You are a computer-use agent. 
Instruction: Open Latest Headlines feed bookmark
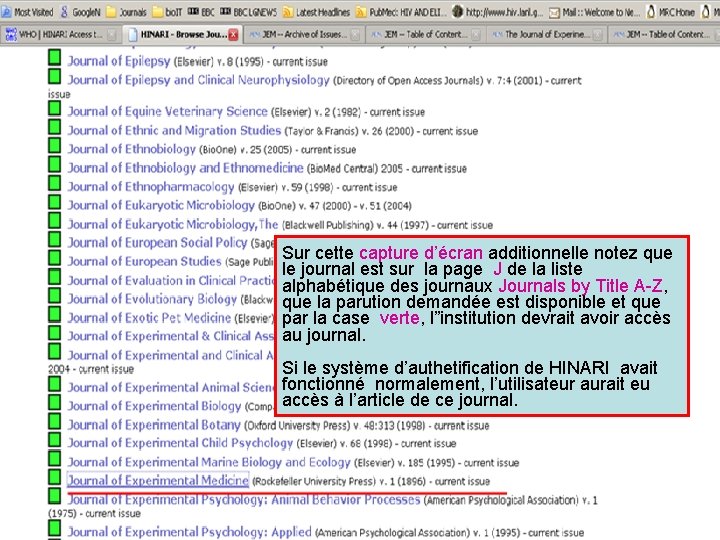coord(316,12)
